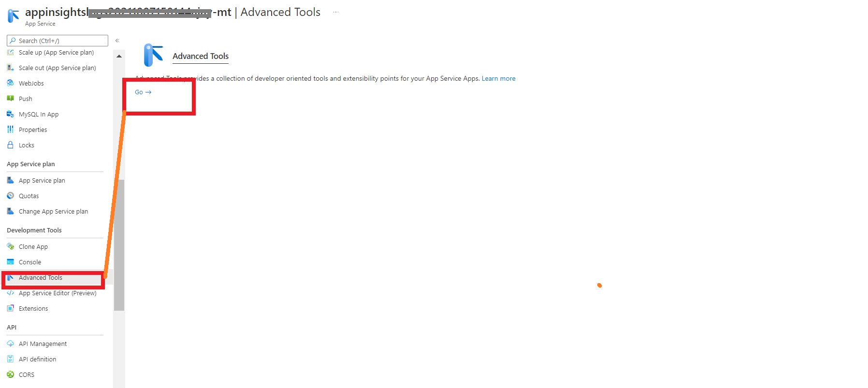
Task: Open Quotas page
Action: click(29, 196)
